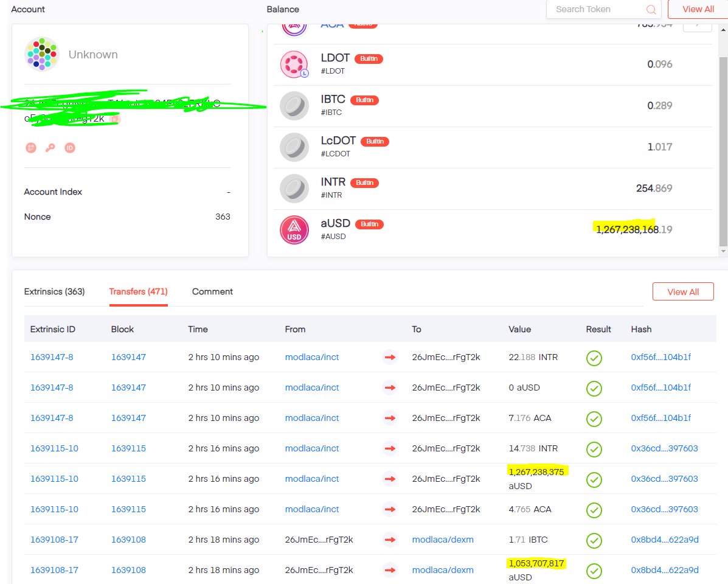The height and width of the screenshot is (584, 728).
Task: Click the highlighted value 1,053,707,817 aUSD
Action: click(x=536, y=570)
